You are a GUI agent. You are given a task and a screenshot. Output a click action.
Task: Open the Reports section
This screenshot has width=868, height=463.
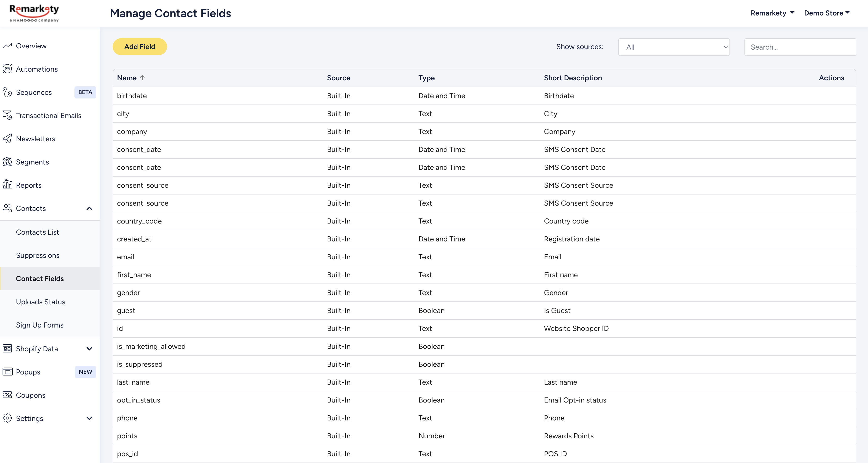[x=29, y=185]
